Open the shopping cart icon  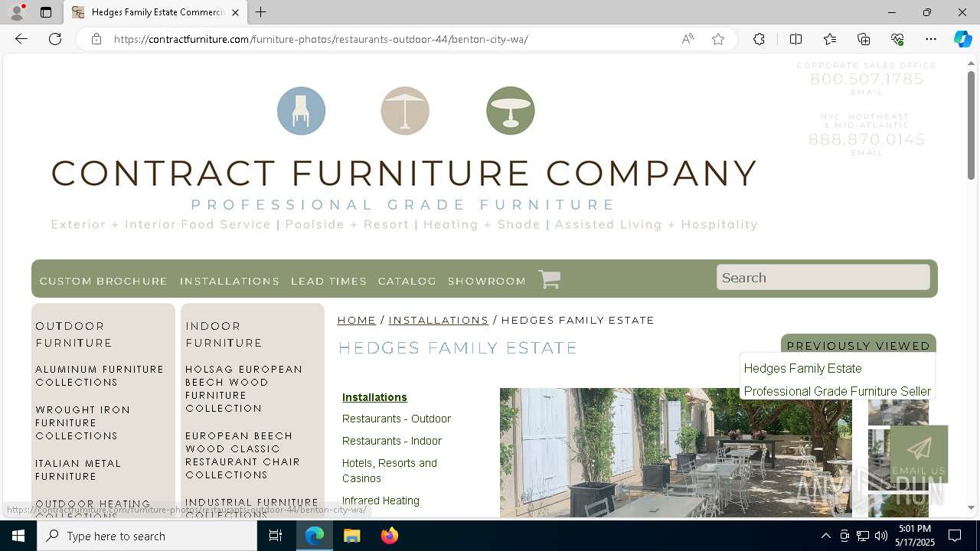click(549, 279)
